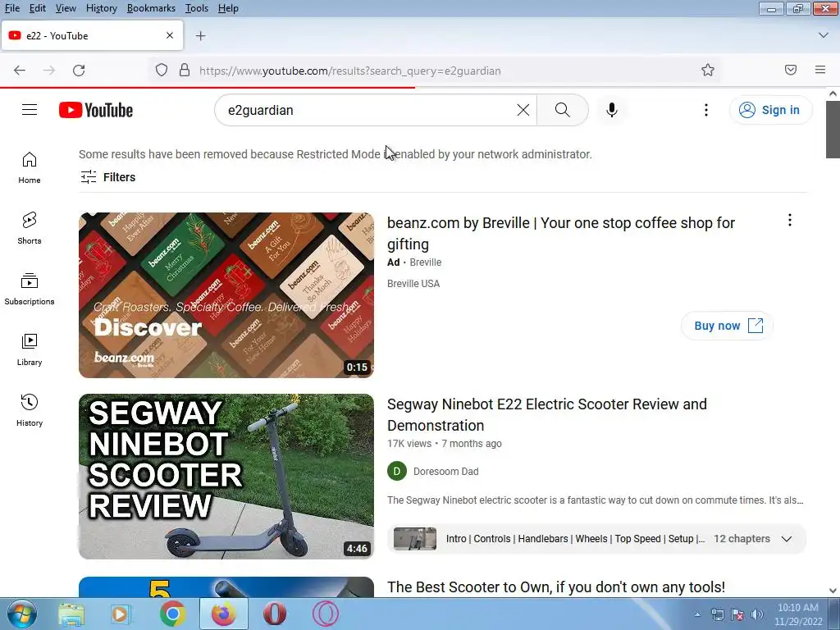The height and width of the screenshot is (630, 840).
Task: Open more options for the beanz.com ad
Action: pos(790,220)
